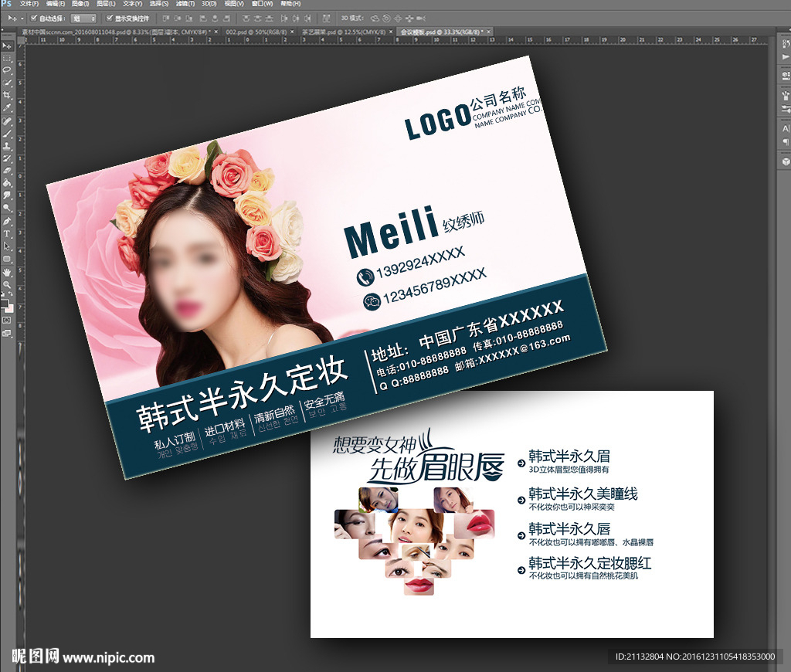Select the Horizontal Type tool
This screenshot has width=791, height=672.
[x=6, y=233]
